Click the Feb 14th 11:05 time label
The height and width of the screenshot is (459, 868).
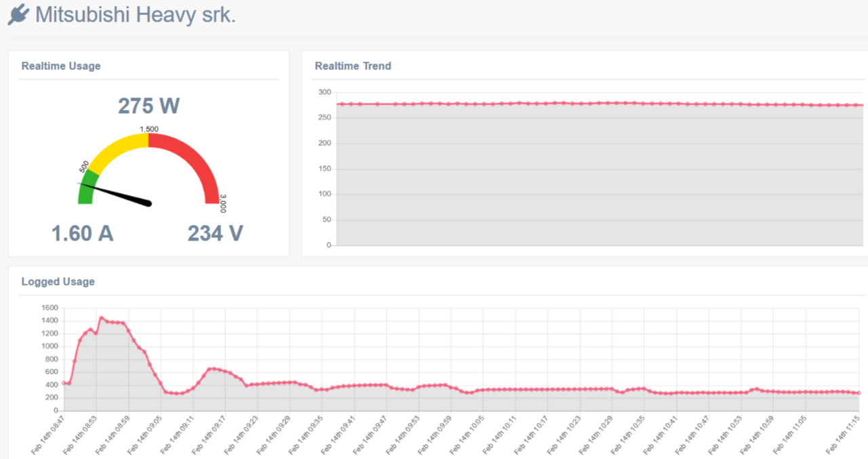pyautogui.click(x=791, y=434)
